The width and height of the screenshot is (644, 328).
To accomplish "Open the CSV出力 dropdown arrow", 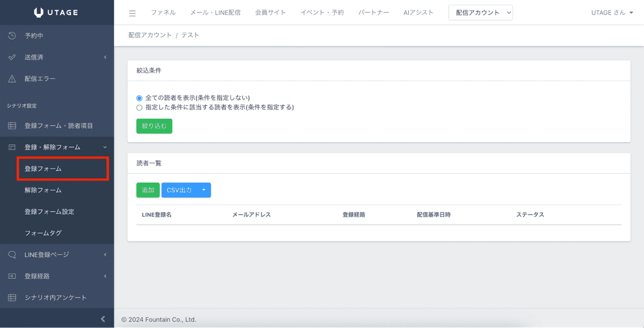I will (x=203, y=189).
